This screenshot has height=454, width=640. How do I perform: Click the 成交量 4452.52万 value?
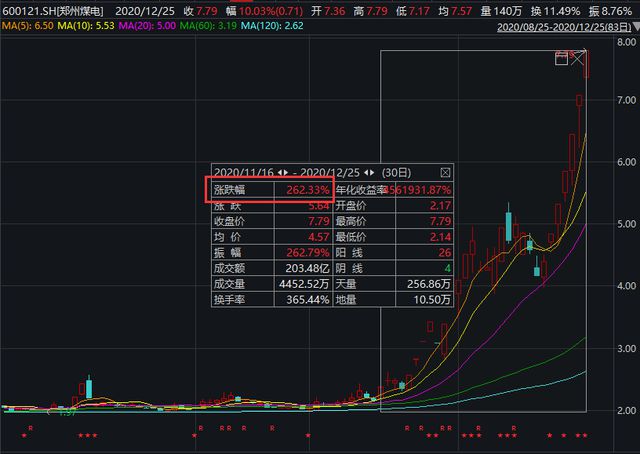click(304, 284)
